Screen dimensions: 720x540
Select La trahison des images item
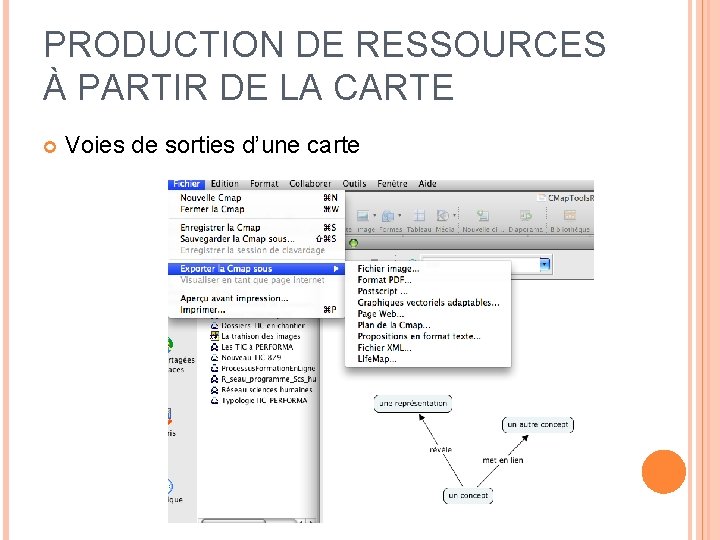(260, 336)
